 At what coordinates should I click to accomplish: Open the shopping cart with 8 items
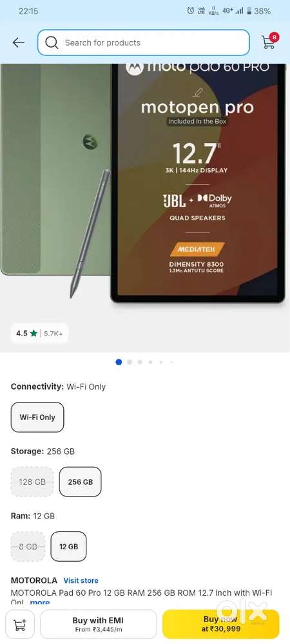click(269, 41)
